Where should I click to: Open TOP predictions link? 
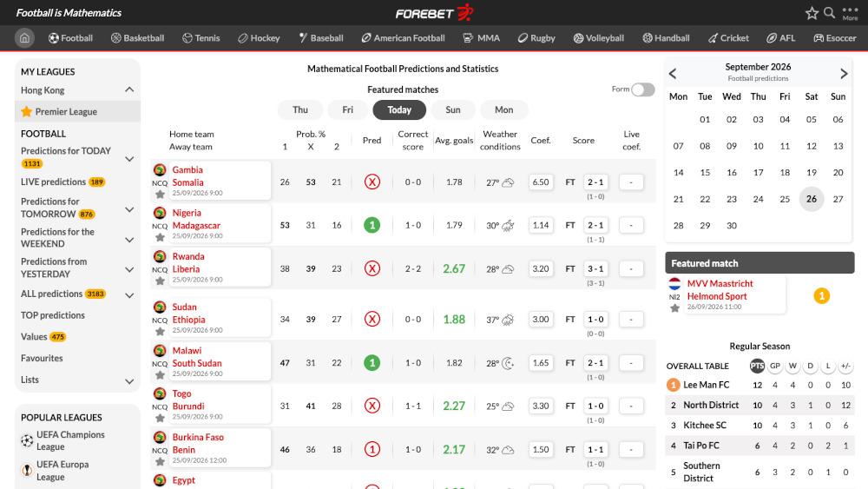coord(53,315)
